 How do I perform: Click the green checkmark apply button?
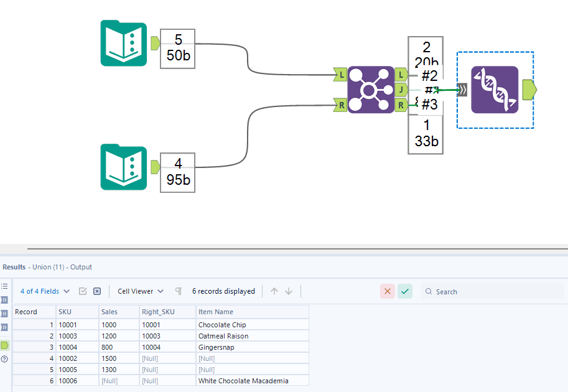[x=405, y=291]
